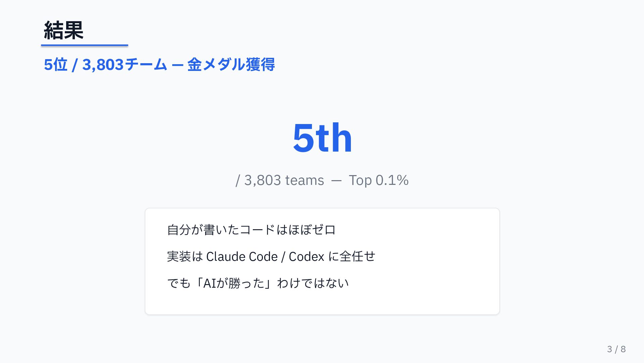Select the slide number 3 / 8
Viewport: 644px width, 363px height.
pos(616,349)
